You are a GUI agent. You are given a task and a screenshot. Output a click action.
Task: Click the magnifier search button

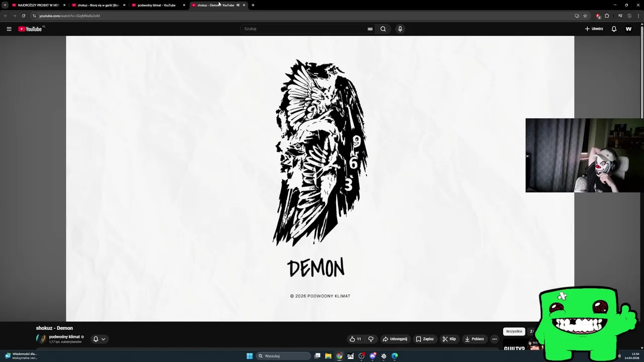383,29
